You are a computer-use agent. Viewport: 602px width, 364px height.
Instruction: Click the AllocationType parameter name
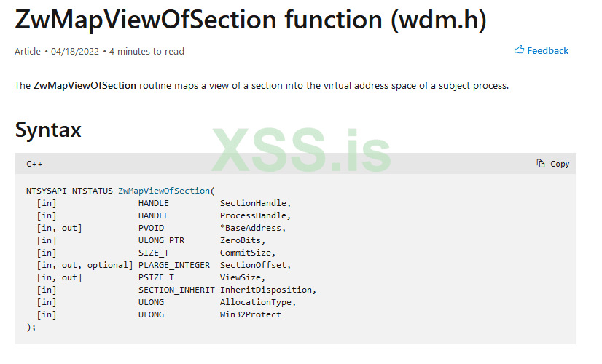258,302
